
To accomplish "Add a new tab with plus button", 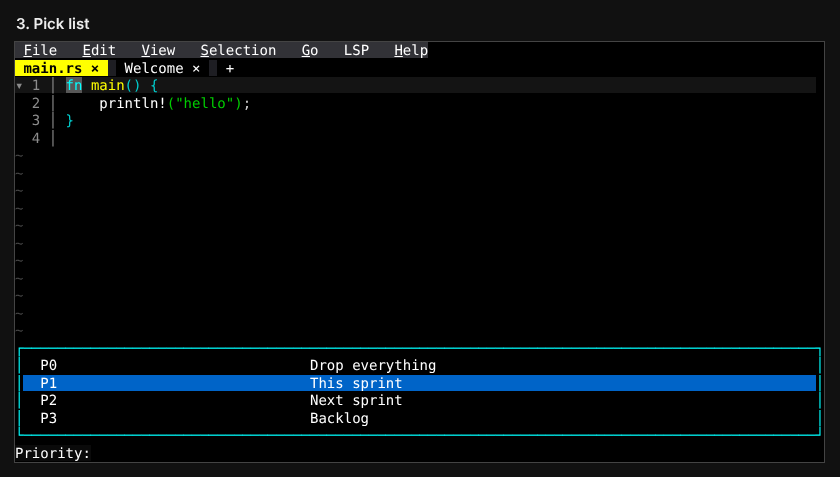I will [230, 68].
